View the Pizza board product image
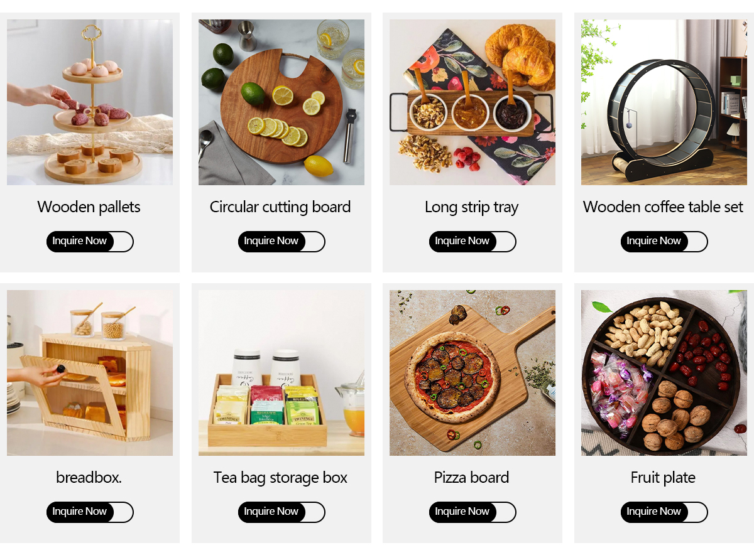Viewport: 754px width, 560px height. (x=473, y=373)
